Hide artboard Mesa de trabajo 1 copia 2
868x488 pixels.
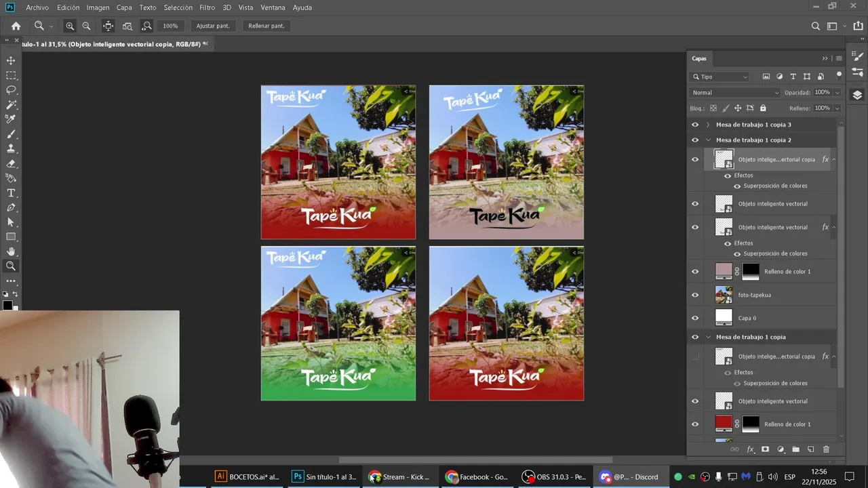point(695,140)
